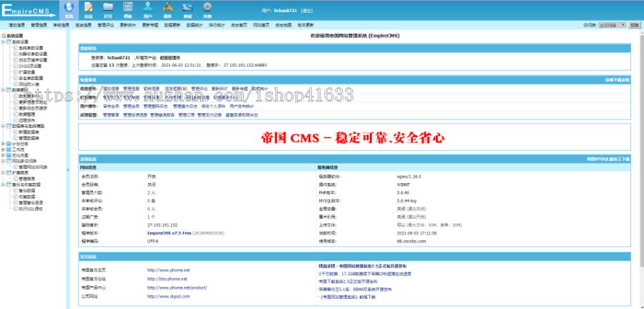Open 管理备份目录 in the tree
Screen dimensions: 644x309
31,202
